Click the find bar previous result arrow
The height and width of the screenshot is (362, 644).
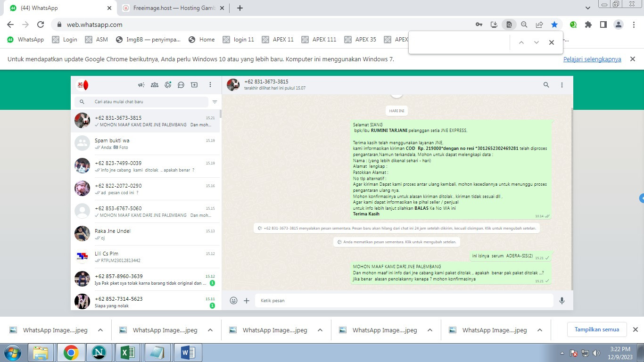(521, 42)
